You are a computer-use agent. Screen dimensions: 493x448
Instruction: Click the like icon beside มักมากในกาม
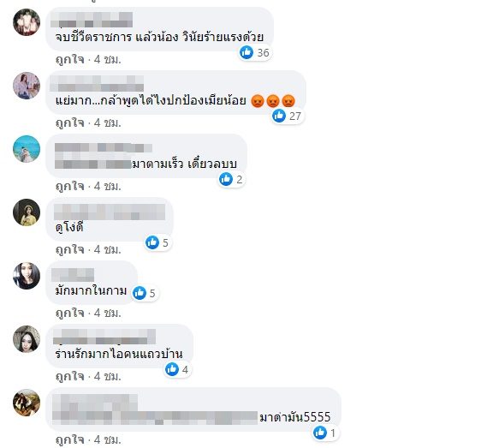[x=140, y=293]
